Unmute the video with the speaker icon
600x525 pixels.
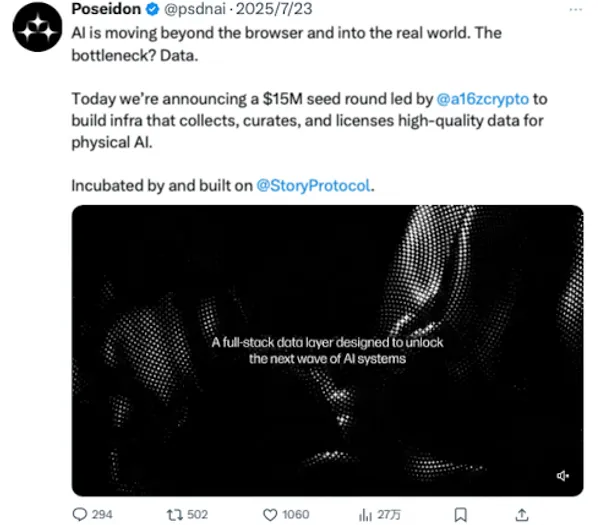pyautogui.click(x=563, y=476)
